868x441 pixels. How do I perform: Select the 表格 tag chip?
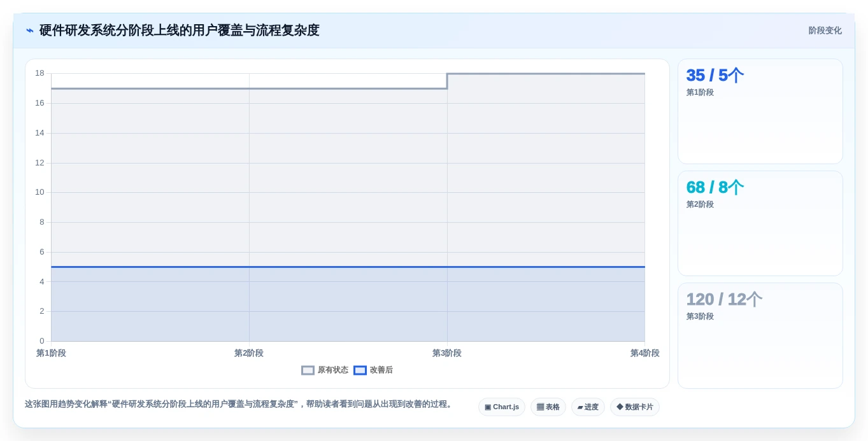pyautogui.click(x=548, y=407)
